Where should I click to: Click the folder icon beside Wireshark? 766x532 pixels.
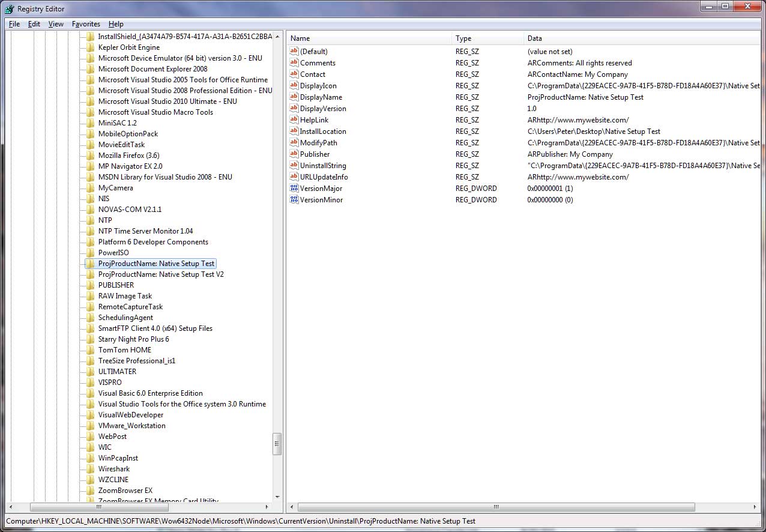coord(90,469)
